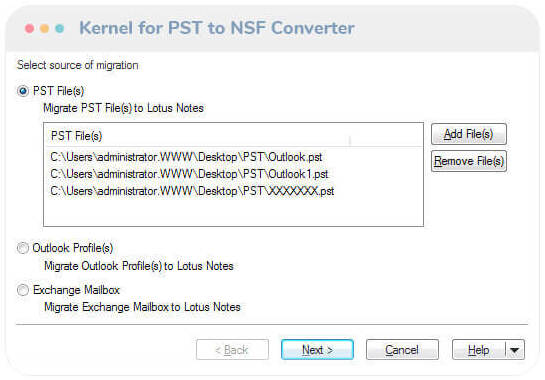Go back using the < Back button
Viewport: 545px width, 380px height.
[x=232, y=350]
